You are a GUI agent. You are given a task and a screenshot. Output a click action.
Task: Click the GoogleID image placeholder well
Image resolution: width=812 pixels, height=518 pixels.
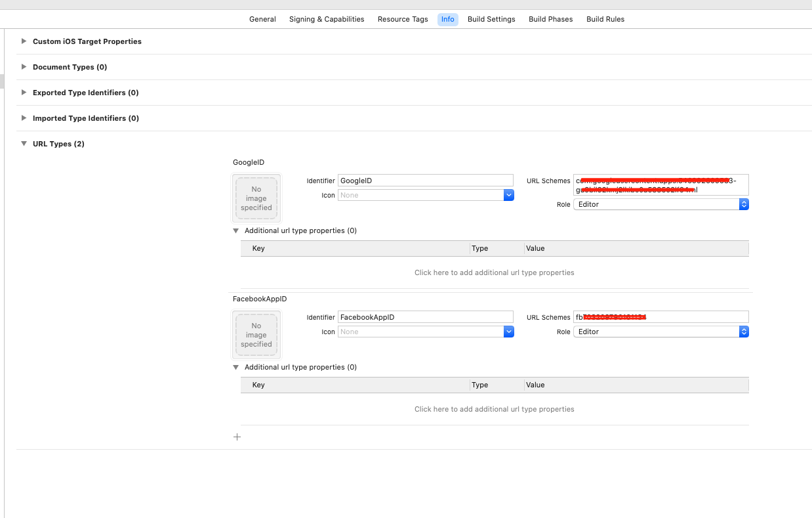256,198
